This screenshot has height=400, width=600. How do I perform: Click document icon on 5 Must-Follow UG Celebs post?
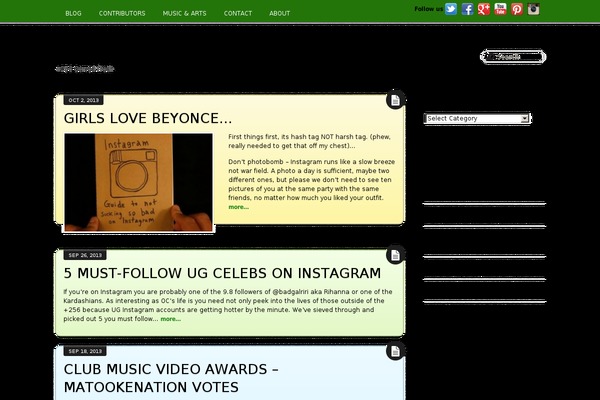click(x=395, y=255)
